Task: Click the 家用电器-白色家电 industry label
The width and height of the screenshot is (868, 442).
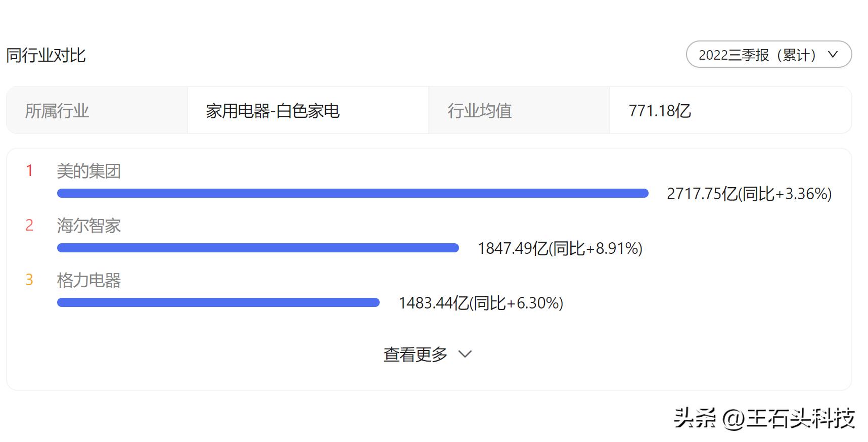Action: pos(272,111)
